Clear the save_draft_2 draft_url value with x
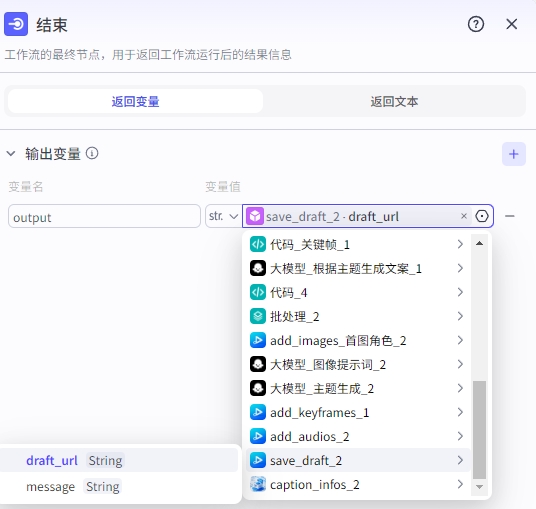The width and height of the screenshot is (536, 509). (464, 216)
